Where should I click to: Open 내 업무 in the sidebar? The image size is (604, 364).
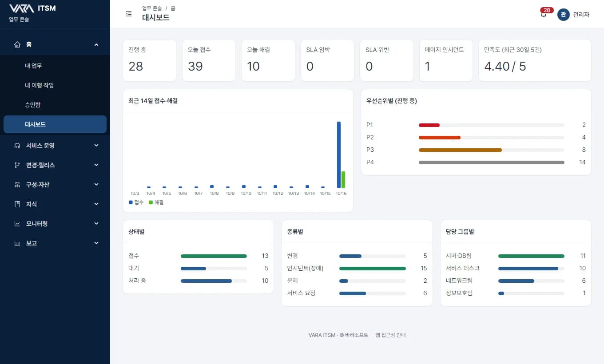(55, 66)
